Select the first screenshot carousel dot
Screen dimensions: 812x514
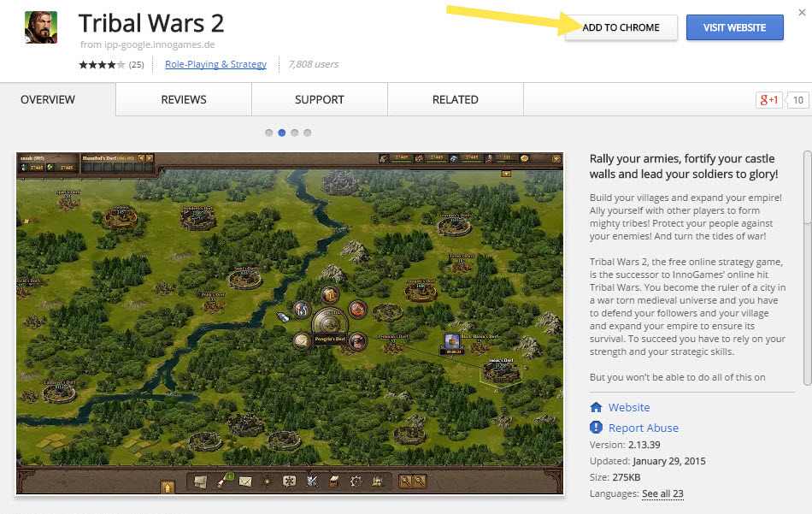click(x=268, y=133)
